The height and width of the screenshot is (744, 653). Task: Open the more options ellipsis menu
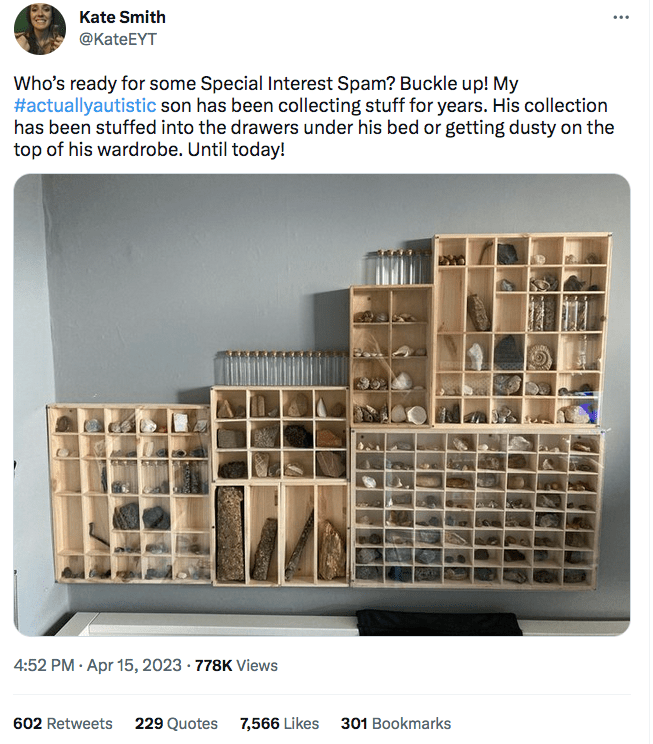pos(621,18)
